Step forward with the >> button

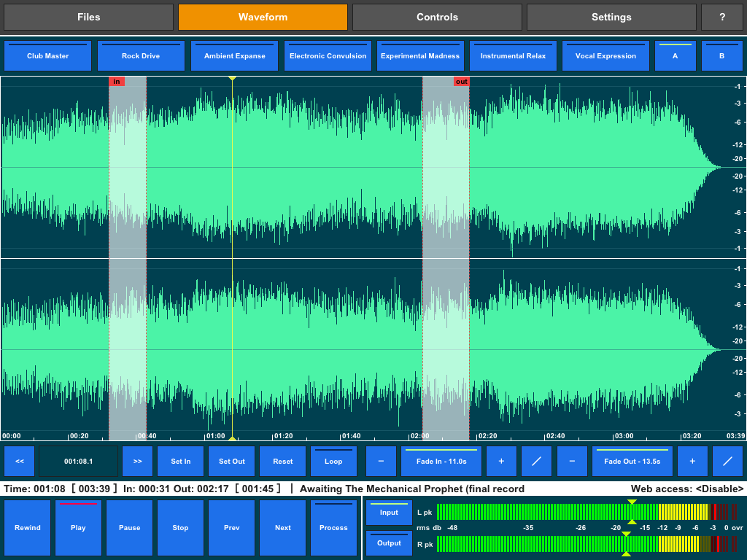137,462
